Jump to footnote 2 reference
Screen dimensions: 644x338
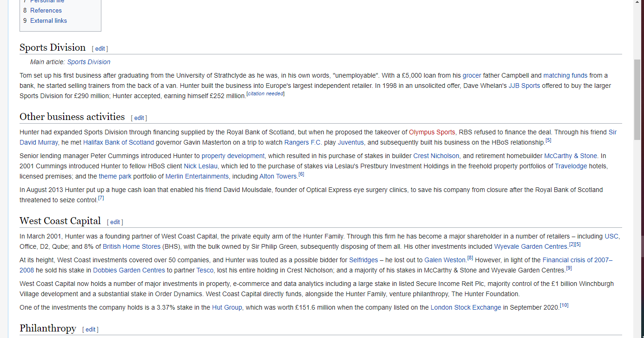[x=572, y=244]
